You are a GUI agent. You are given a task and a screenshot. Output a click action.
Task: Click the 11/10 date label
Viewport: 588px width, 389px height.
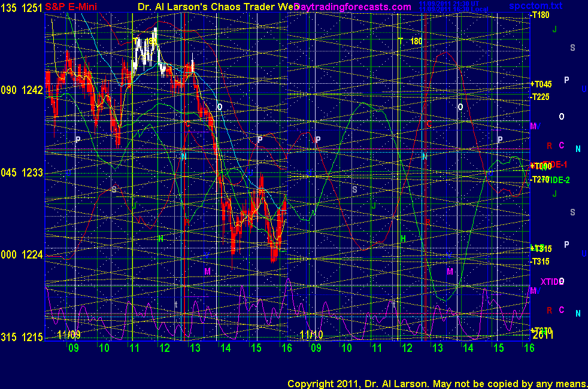click(311, 335)
